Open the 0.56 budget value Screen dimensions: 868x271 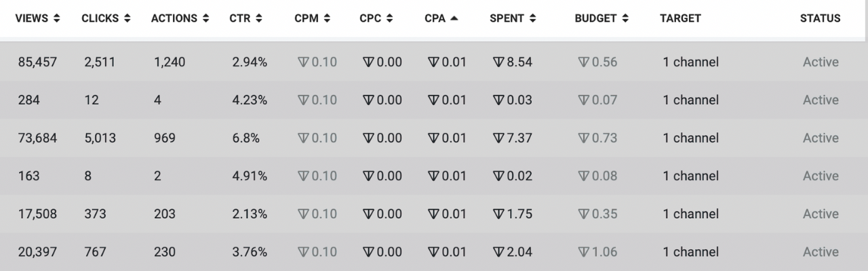click(597, 62)
